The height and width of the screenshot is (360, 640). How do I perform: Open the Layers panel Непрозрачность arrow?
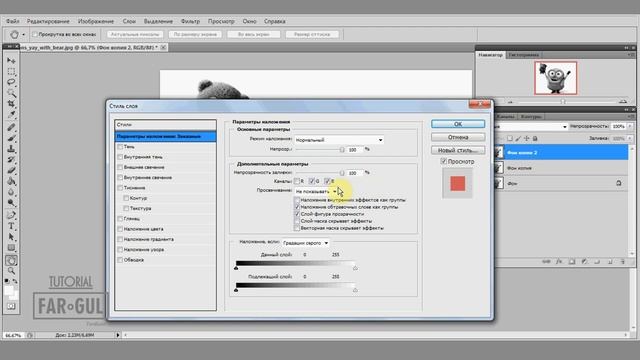click(x=630, y=127)
